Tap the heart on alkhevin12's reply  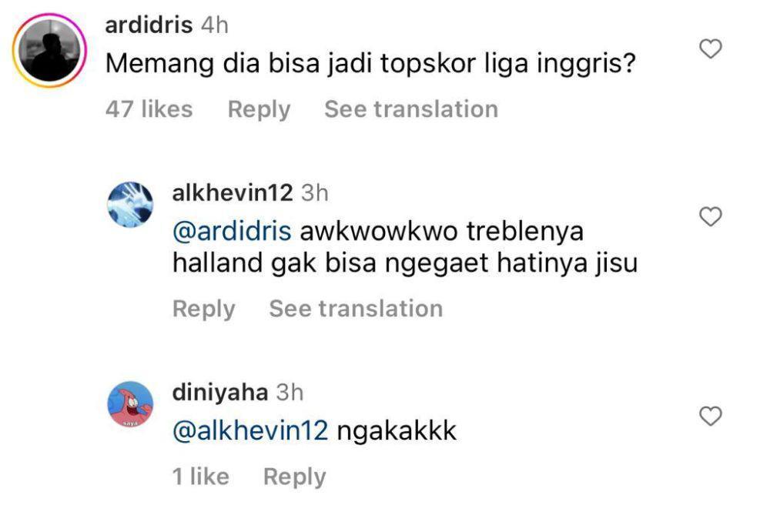pyautogui.click(x=710, y=216)
